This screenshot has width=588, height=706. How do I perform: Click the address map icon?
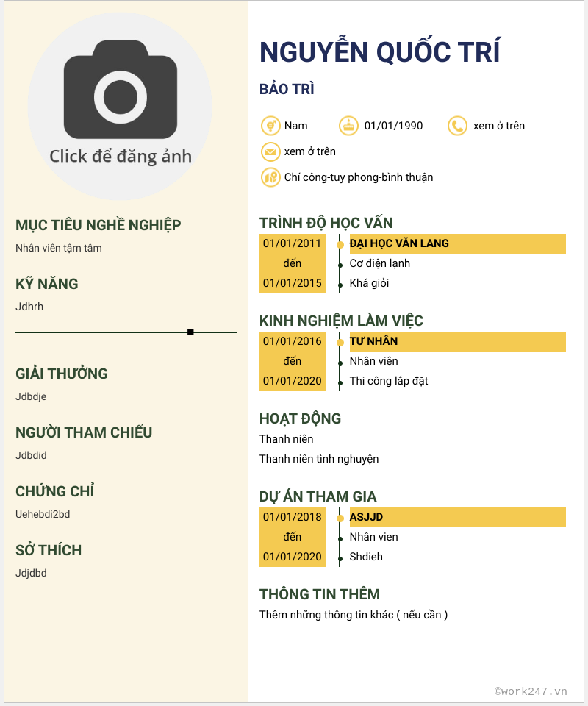click(270, 177)
